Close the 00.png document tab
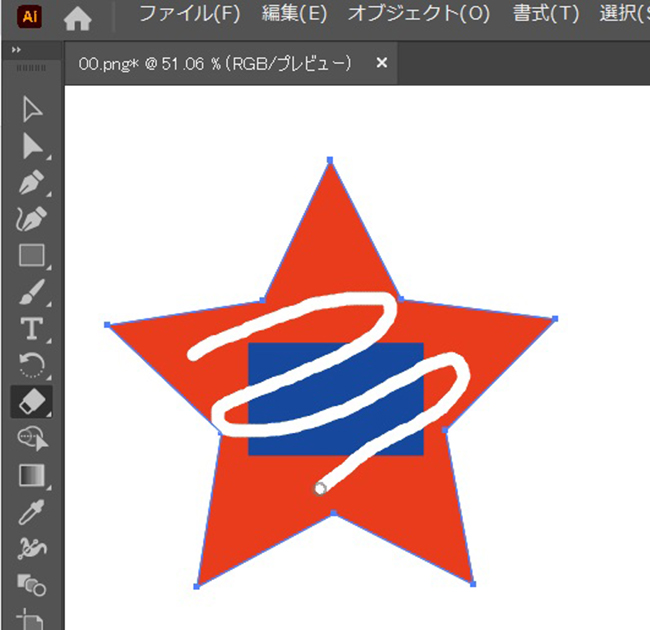This screenshot has height=630, width=650. point(382,63)
